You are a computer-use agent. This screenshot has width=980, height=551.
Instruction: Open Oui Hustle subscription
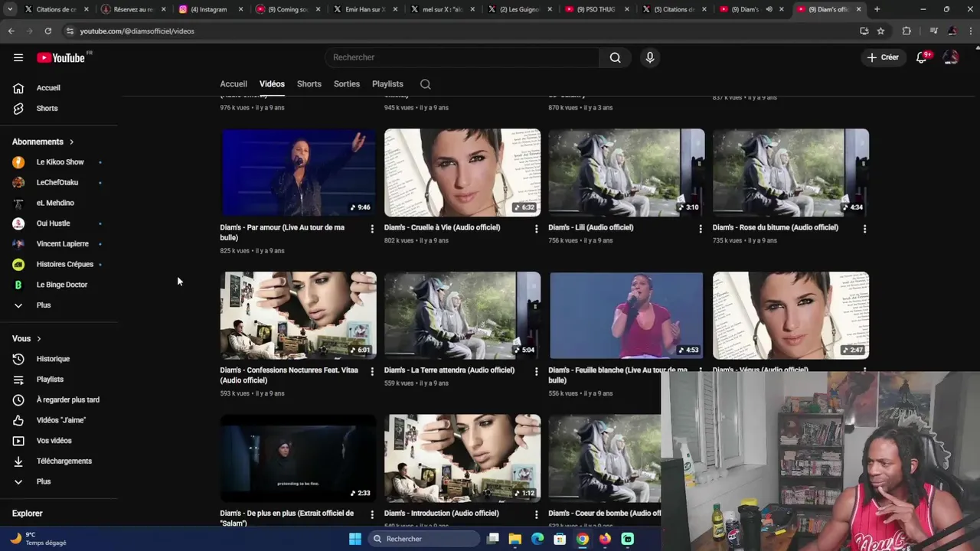click(53, 223)
